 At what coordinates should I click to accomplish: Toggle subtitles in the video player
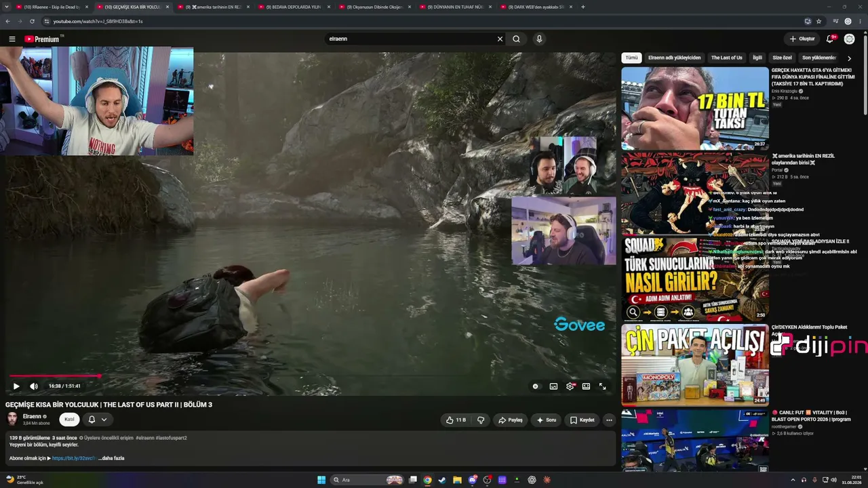tap(553, 386)
